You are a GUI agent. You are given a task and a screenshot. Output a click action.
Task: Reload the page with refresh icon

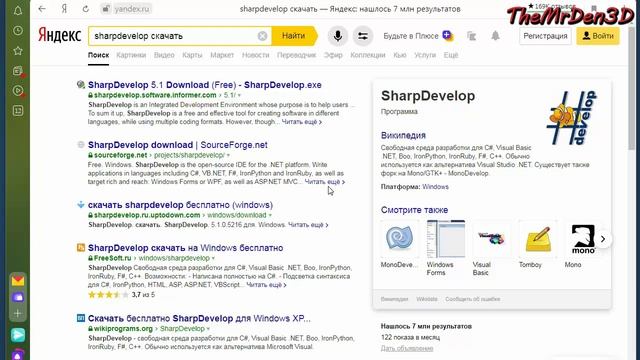tap(85, 9)
